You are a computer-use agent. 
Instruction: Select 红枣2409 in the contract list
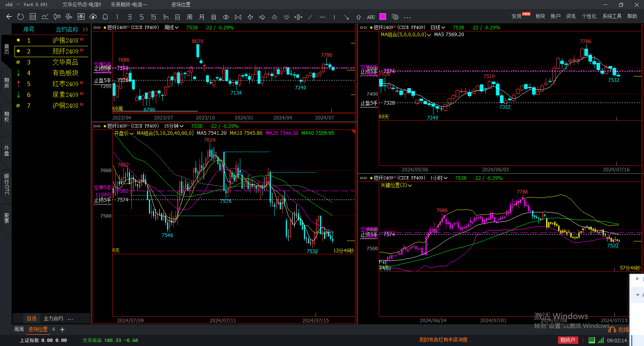pos(51,84)
